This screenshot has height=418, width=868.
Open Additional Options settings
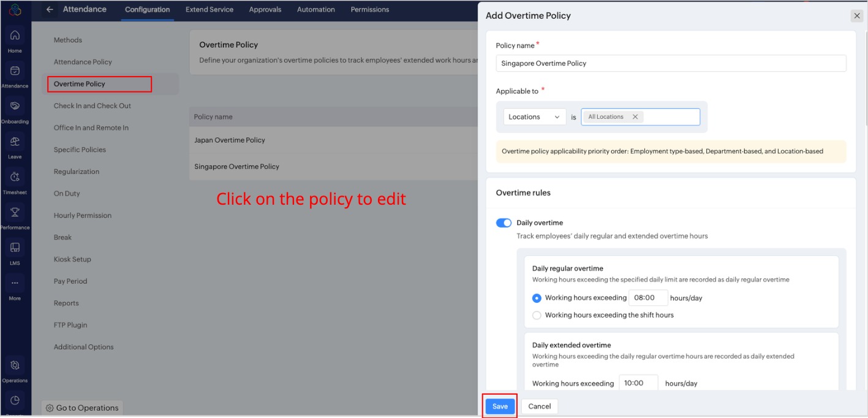click(84, 348)
